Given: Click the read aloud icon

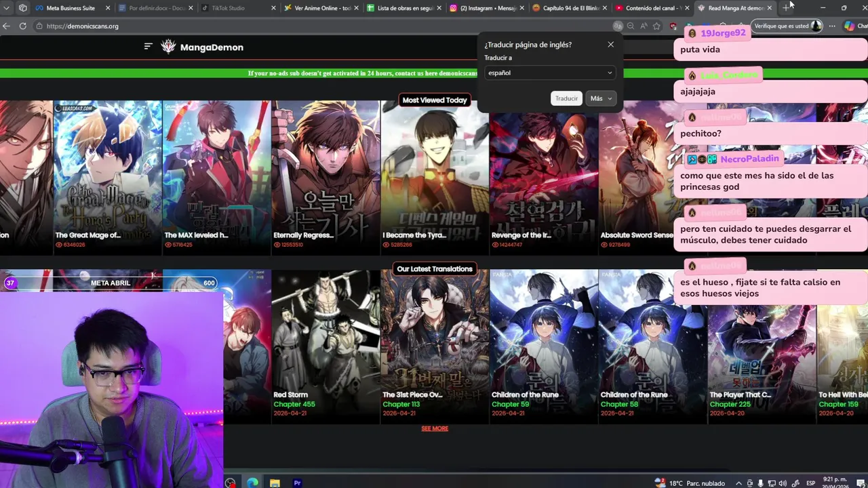Looking at the screenshot, I should coord(644,26).
